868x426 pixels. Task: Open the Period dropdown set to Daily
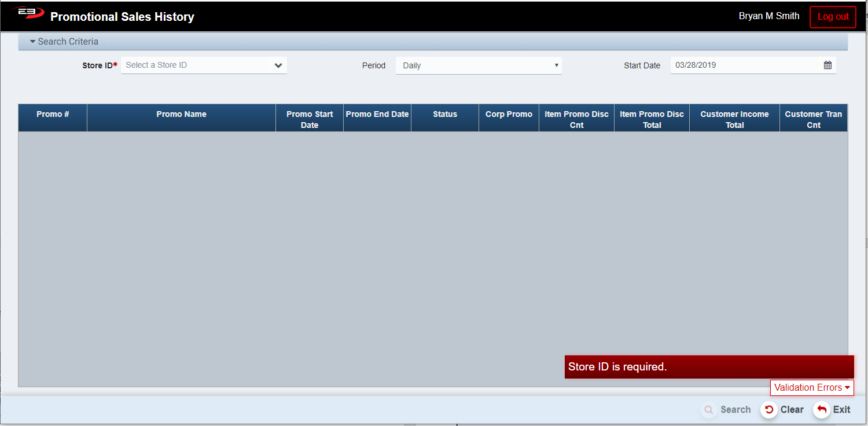pos(478,65)
